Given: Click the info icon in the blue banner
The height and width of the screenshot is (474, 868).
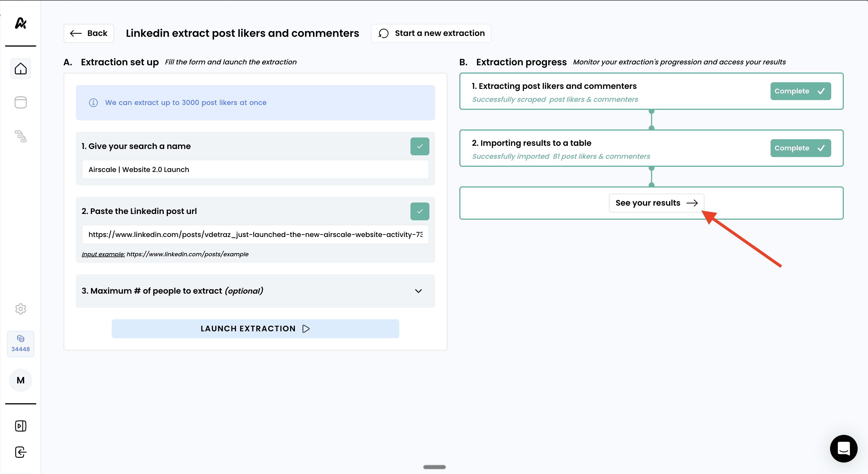Looking at the screenshot, I should [93, 102].
